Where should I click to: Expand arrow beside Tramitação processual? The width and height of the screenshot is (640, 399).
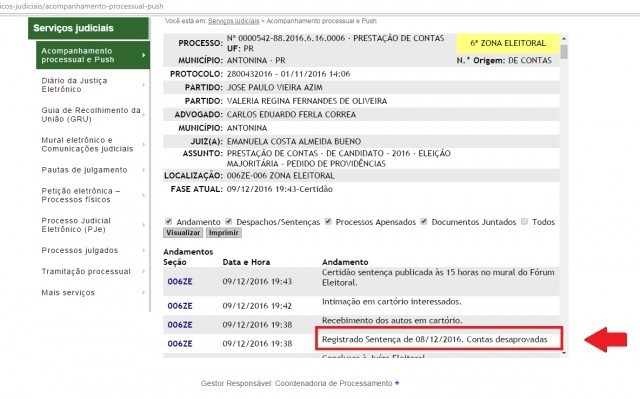coord(144,271)
